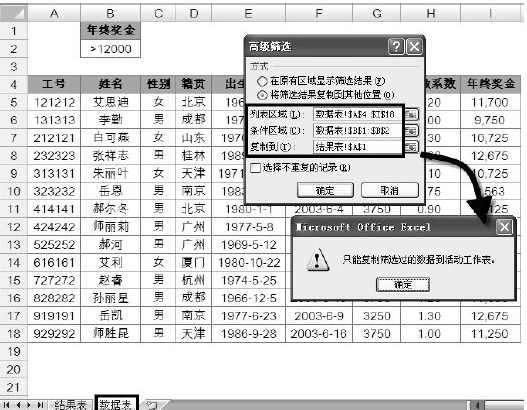Click cell with 工号 919191
This screenshot has height=410, width=527.
point(54,316)
